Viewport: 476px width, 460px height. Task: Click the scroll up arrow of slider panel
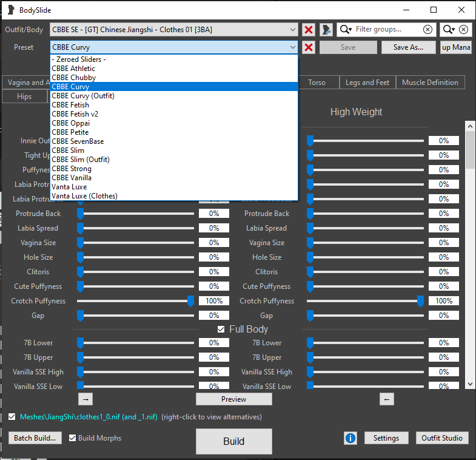[x=470, y=126]
